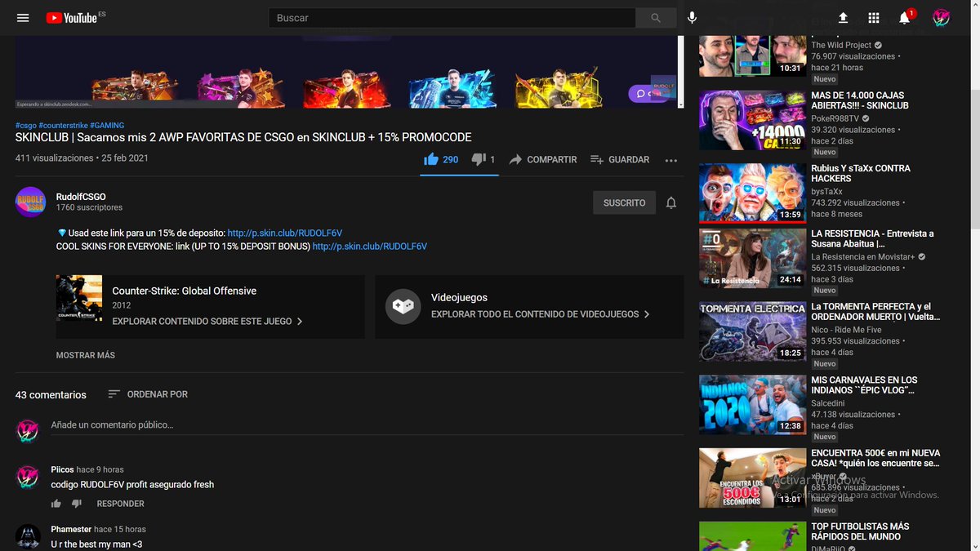Open Rubius Y sTaXx CONTRA HACKERS thumbnail
Screen dimensions: 980x551
(x=752, y=193)
